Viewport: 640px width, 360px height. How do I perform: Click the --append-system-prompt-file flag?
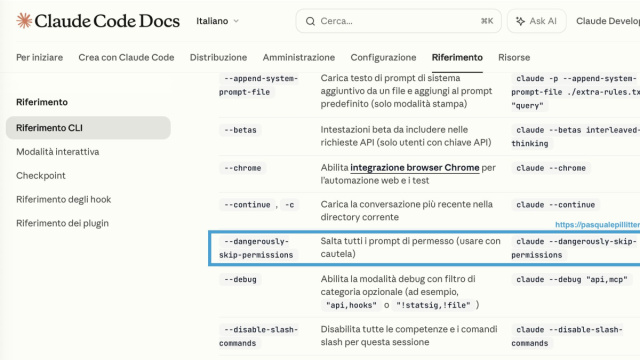[x=259, y=85]
